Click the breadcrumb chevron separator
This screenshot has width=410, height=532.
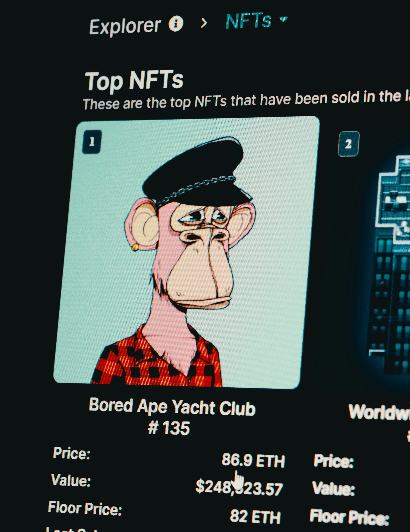[204, 23]
